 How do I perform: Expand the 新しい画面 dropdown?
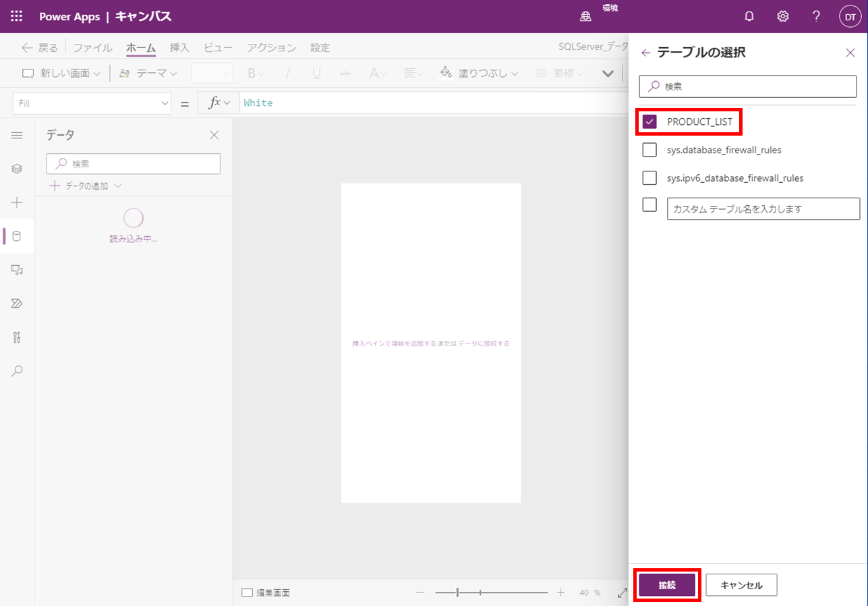pyautogui.click(x=96, y=74)
